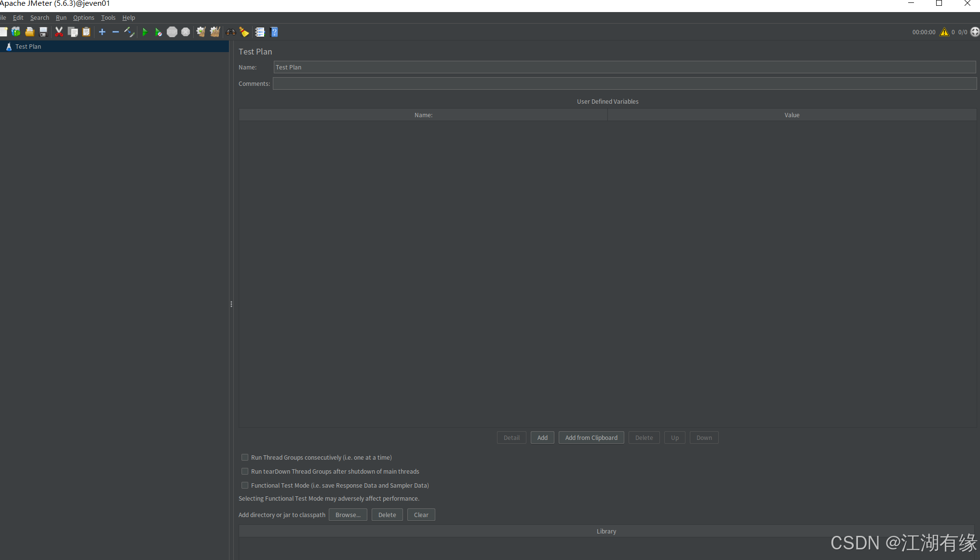Open Search with binoculars icon
This screenshot has height=560, width=980.
click(x=230, y=32)
